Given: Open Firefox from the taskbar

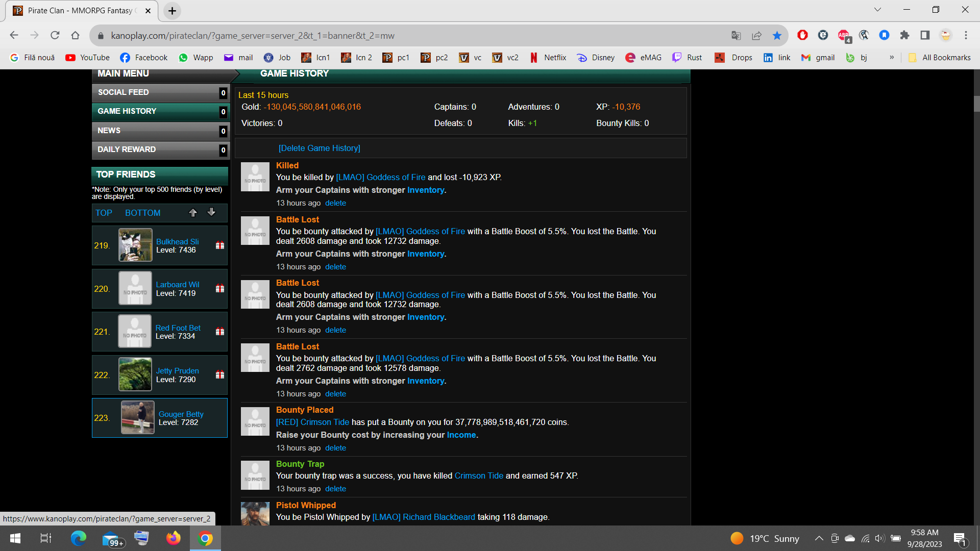Looking at the screenshot, I should (x=173, y=538).
